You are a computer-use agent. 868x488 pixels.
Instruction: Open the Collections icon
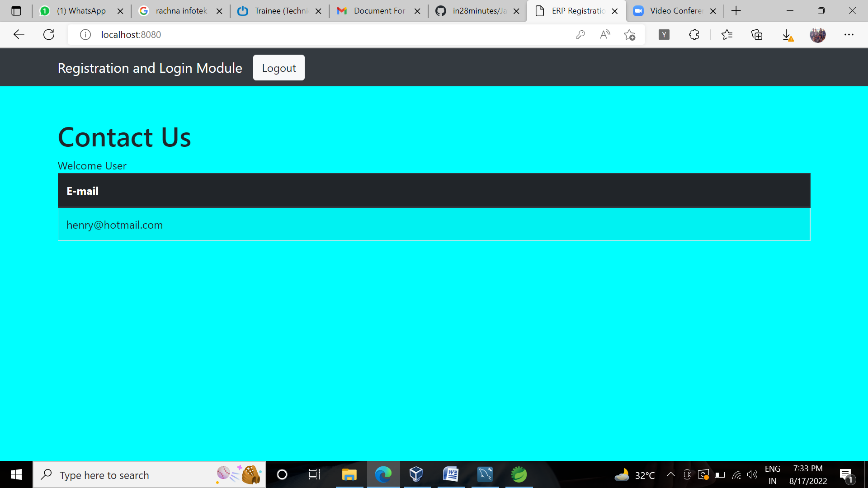point(757,34)
